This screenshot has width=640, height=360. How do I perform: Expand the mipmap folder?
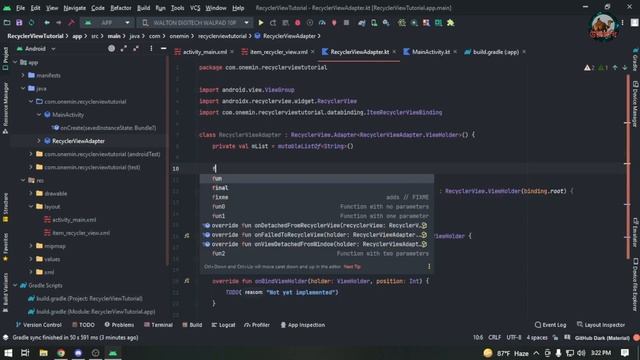click(x=31, y=246)
